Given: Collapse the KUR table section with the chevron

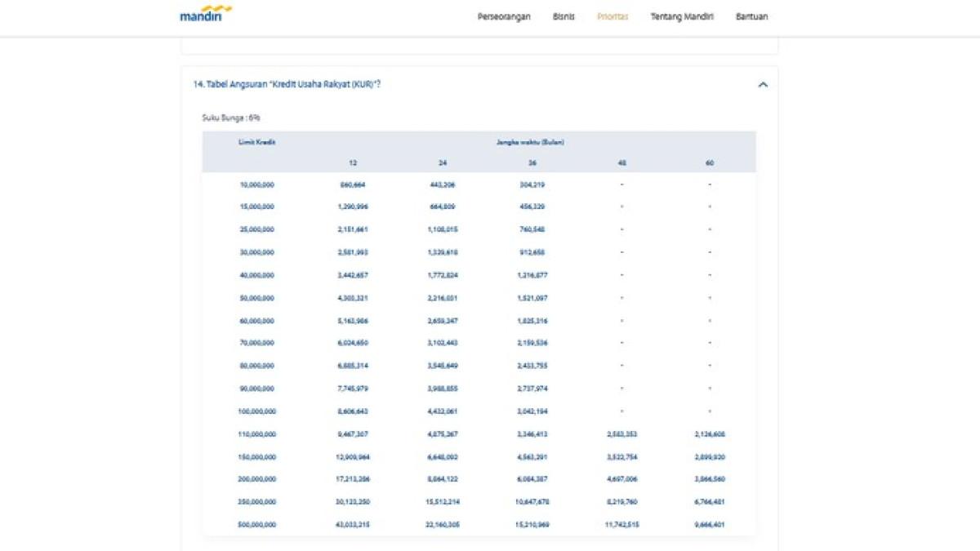Looking at the screenshot, I should pos(763,84).
